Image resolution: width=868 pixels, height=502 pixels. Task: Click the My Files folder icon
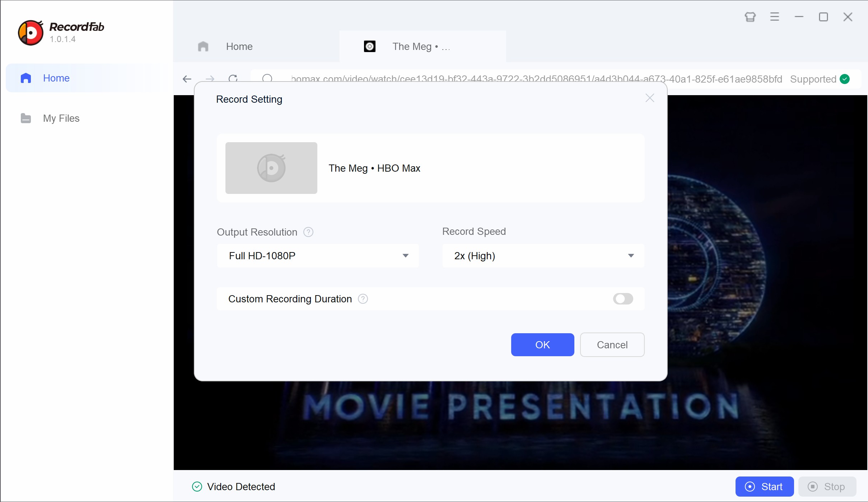(x=26, y=118)
